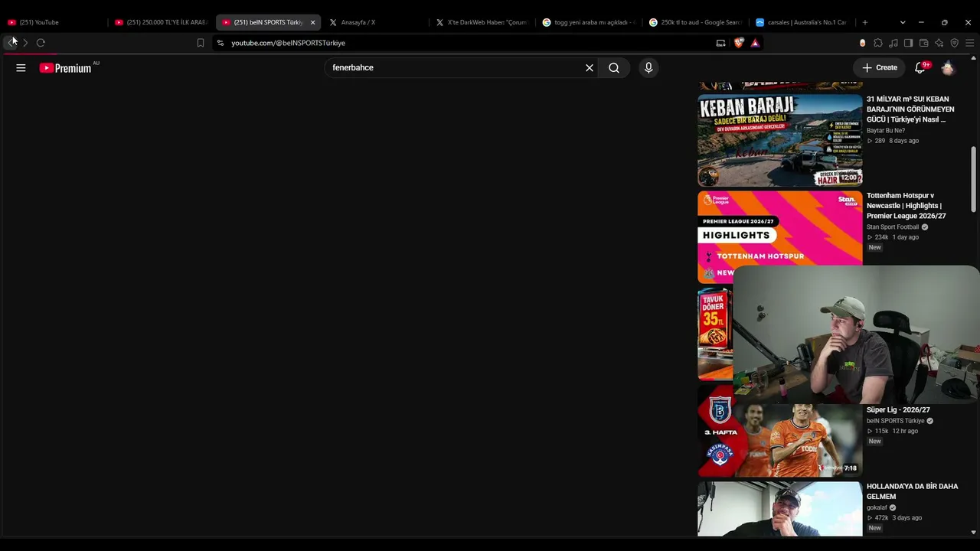Click the scrollbar down arrow

point(974,532)
